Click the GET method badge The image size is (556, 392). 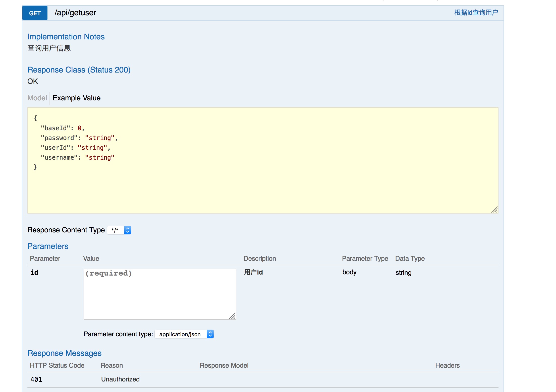pos(35,13)
